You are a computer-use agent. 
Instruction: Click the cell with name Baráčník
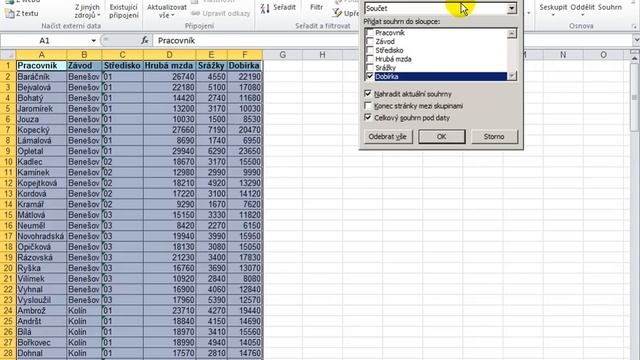click(x=41, y=77)
